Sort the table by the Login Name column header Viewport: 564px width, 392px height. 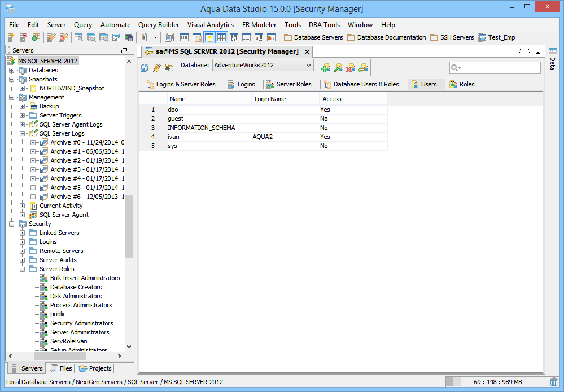click(x=286, y=99)
